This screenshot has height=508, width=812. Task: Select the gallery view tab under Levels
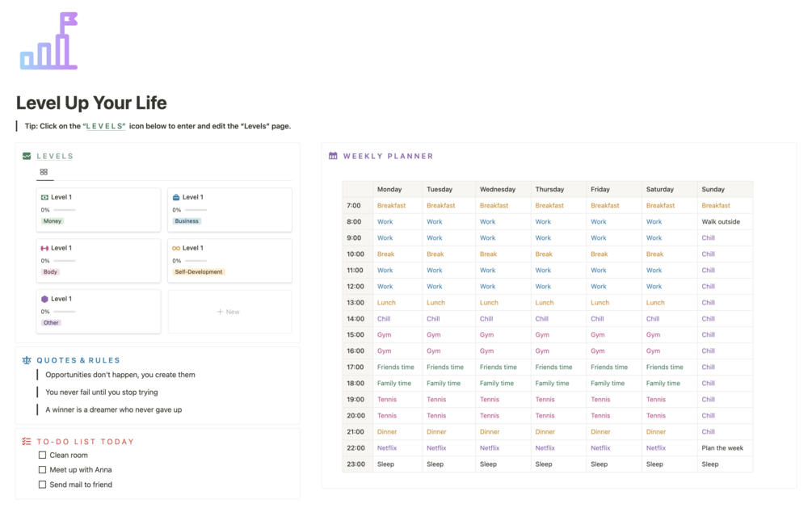click(x=44, y=172)
